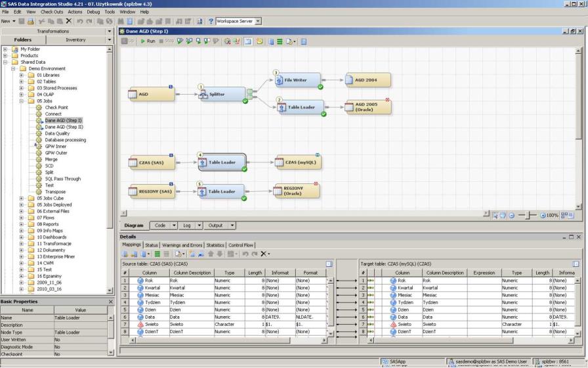588x368 pixels.
Task: Click the delete X icon in Mappings toolbar
Action: (x=263, y=254)
